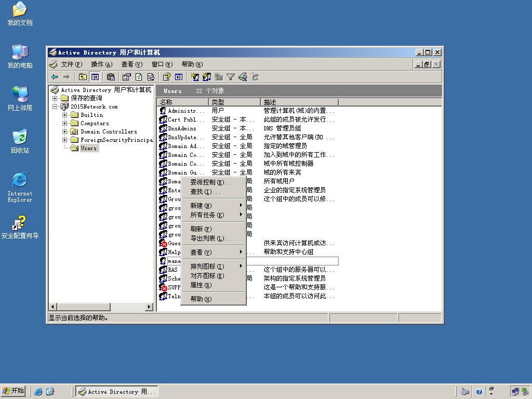Click the Help question mark toolbar icon
Screen dimensions: 532x399
click(167, 77)
